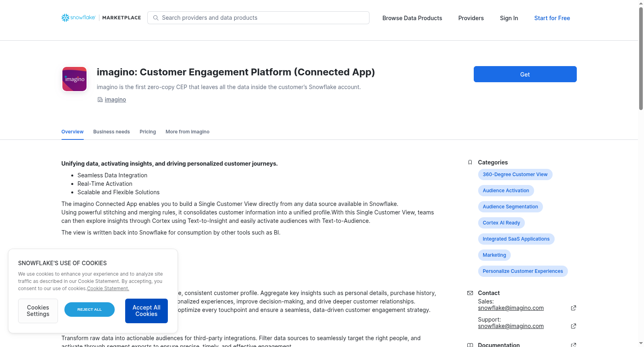Select the Cortex AI Ready category chip

502,223
